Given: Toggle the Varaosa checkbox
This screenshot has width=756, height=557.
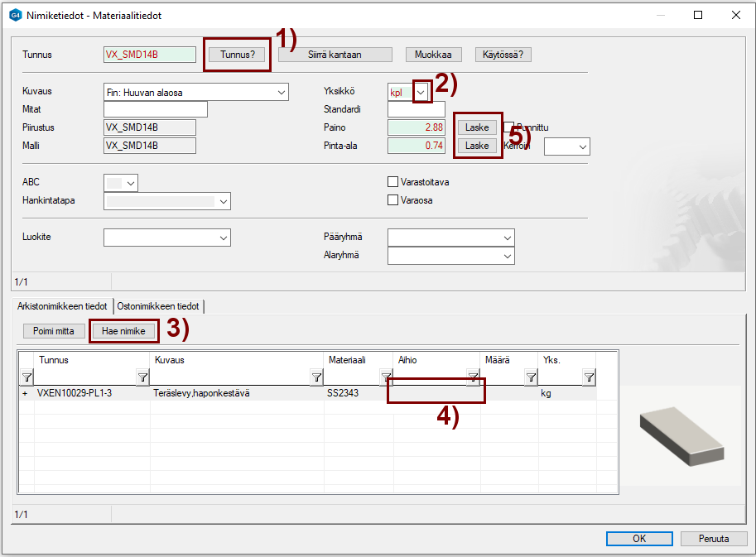Looking at the screenshot, I should click(x=393, y=200).
